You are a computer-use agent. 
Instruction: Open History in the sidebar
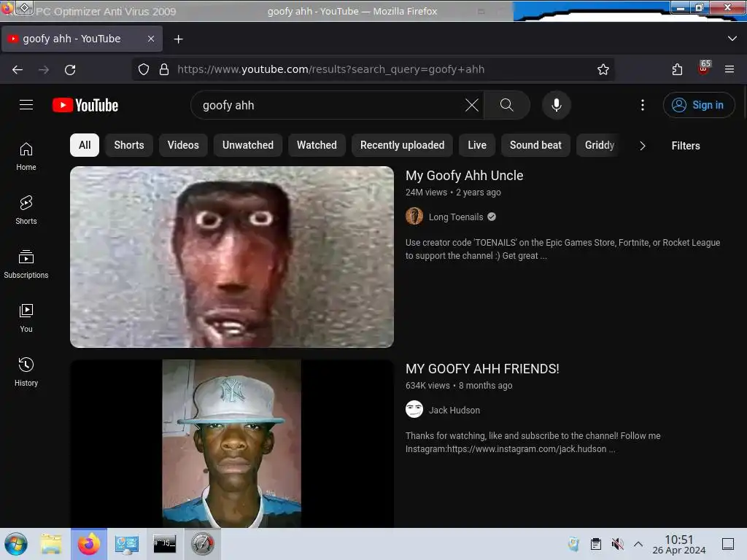(x=26, y=372)
